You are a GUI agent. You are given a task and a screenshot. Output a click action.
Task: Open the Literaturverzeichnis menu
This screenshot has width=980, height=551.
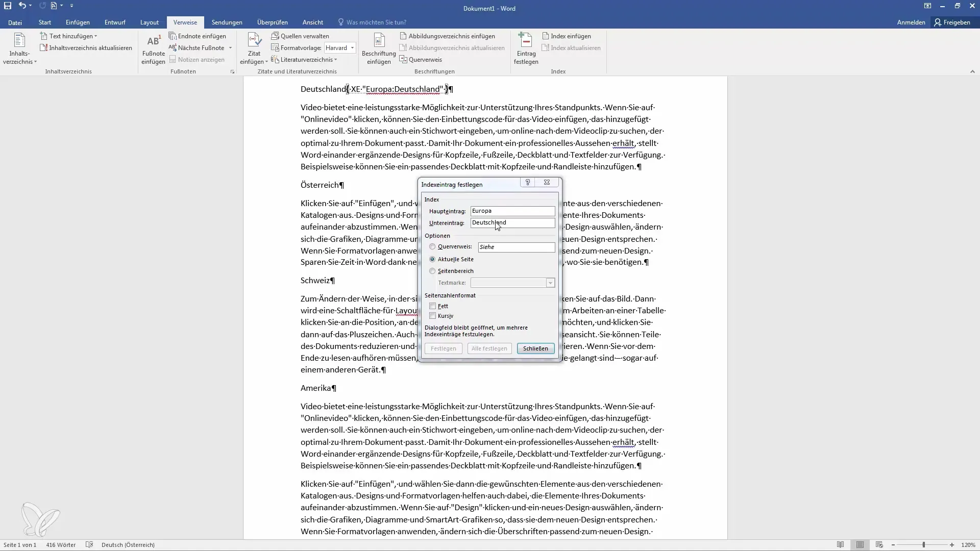point(304,60)
